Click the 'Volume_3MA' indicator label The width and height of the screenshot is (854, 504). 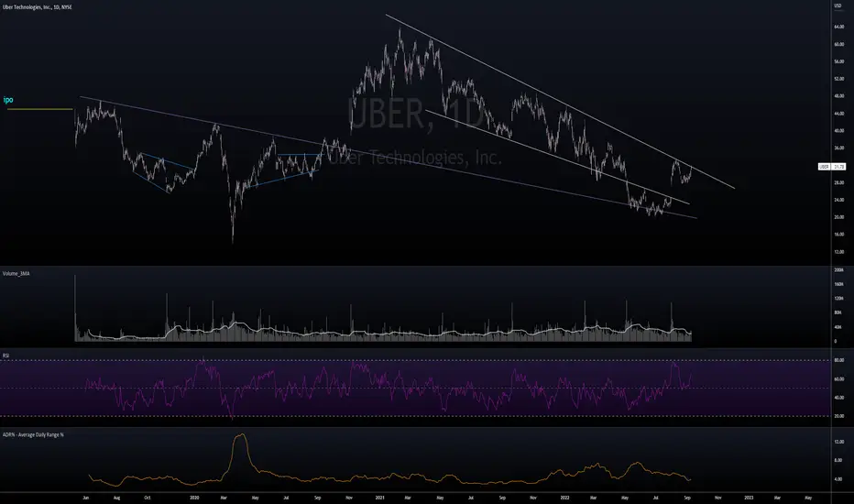16,273
